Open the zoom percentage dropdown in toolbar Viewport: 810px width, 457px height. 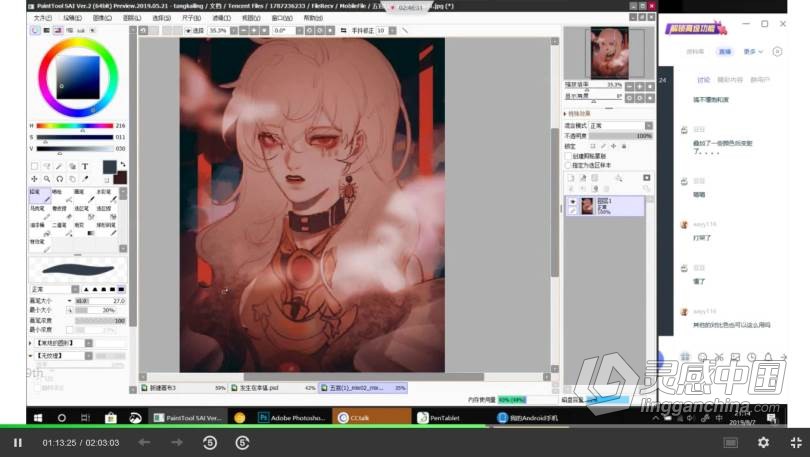coord(233,30)
